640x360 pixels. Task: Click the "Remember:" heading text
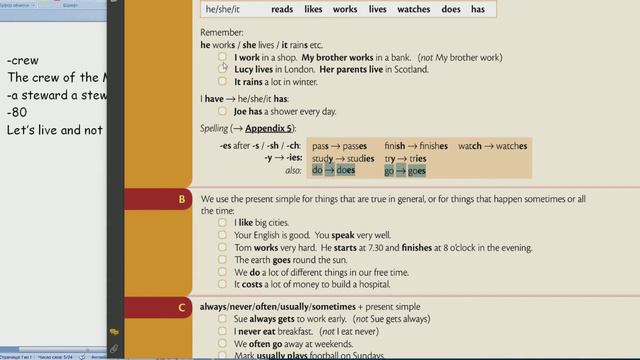pyautogui.click(x=222, y=33)
